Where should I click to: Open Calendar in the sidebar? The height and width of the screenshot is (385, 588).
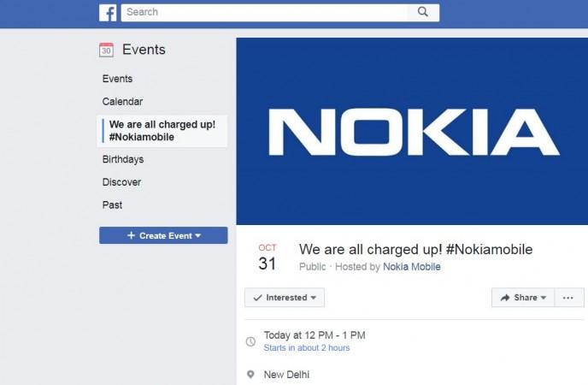(x=122, y=102)
